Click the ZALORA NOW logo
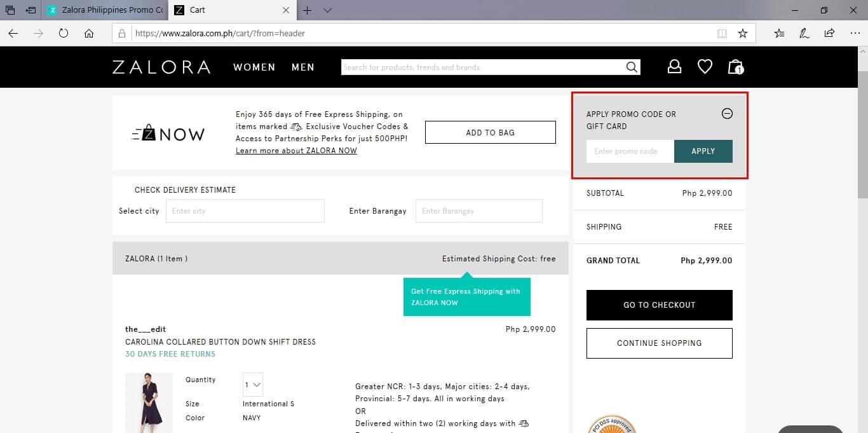The height and width of the screenshot is (433, 868). click(168, 133)
